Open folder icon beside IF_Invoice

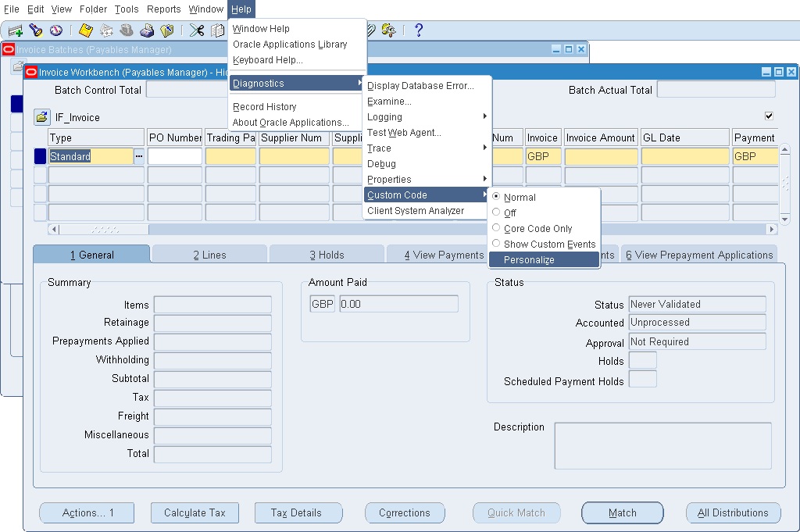[42, 117]
